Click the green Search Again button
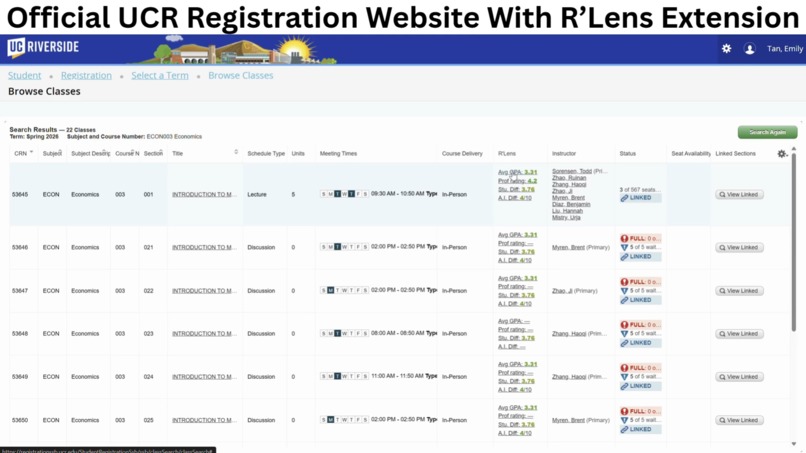Screen dimensions: 806x453 pos(767,132)
